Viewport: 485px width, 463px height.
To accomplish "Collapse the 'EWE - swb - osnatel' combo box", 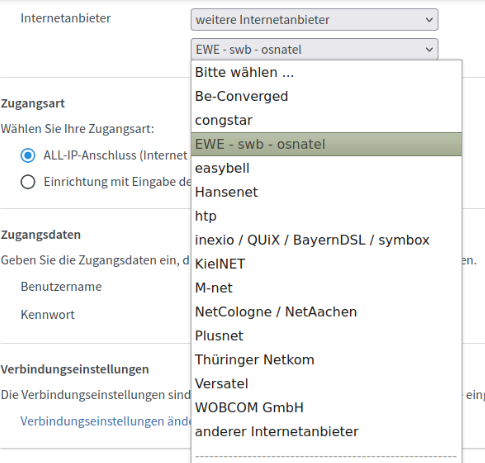I will click(x=314, y=49).
